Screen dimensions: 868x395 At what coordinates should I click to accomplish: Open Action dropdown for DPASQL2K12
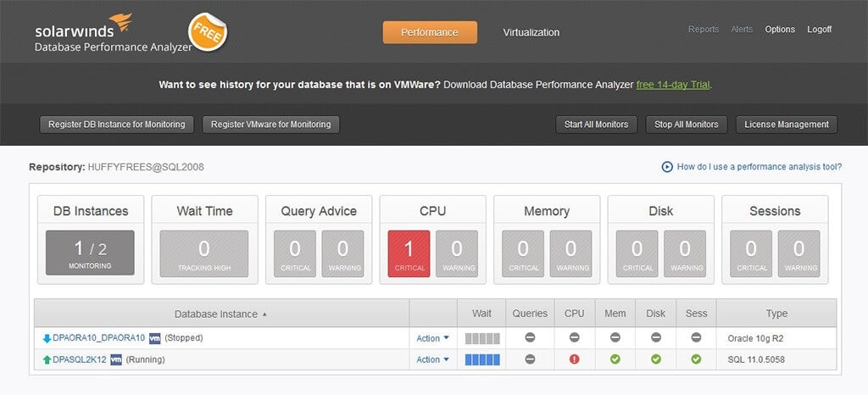pos(433,359)
